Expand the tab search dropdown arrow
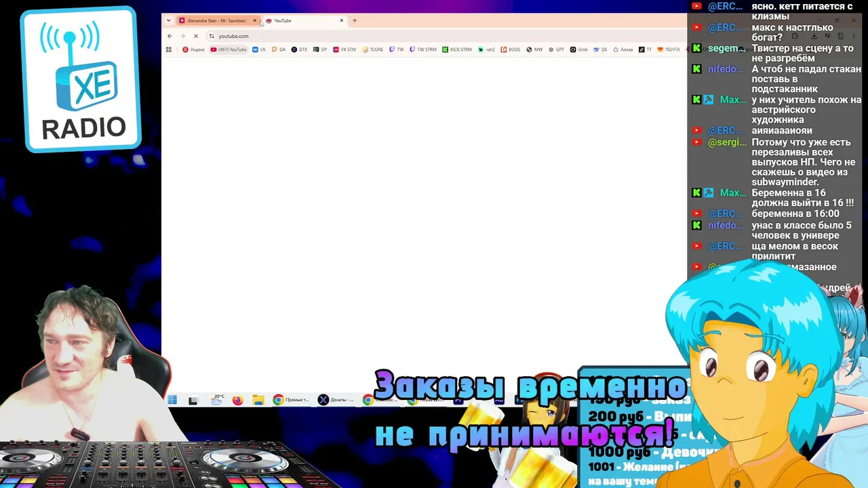The image size is (868, 488). (x=168, y=20)
